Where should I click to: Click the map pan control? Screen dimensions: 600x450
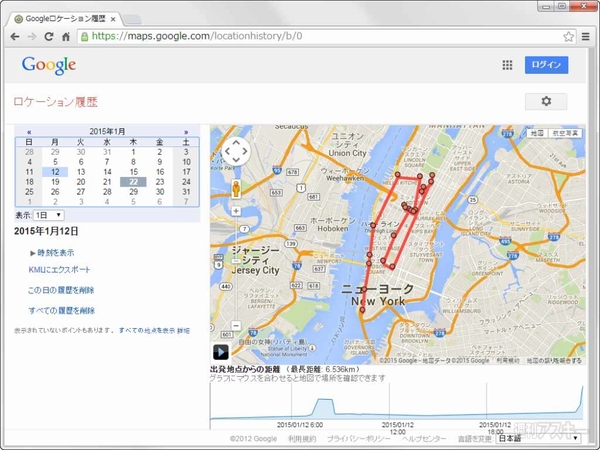[x=236, y=151]
